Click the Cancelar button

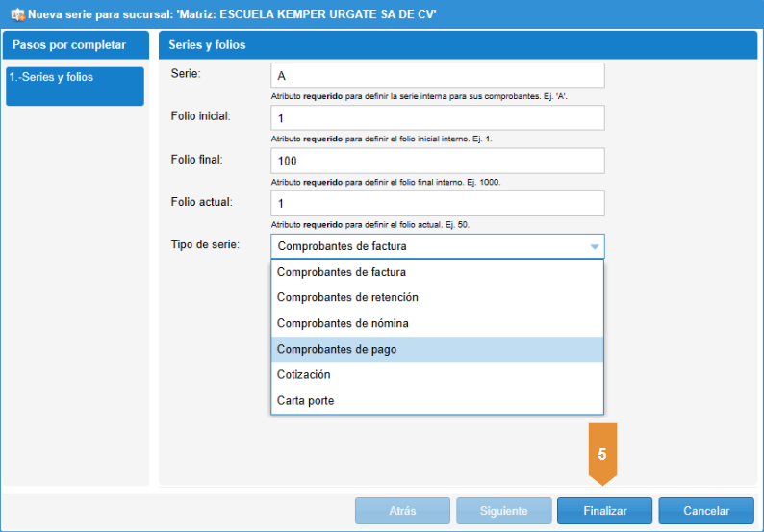tap(707, 511)
